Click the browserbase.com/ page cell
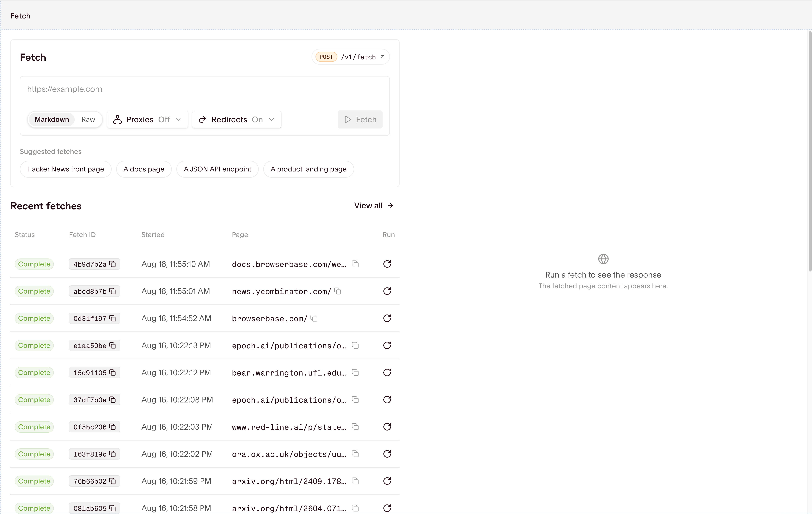 pos(270,319)
